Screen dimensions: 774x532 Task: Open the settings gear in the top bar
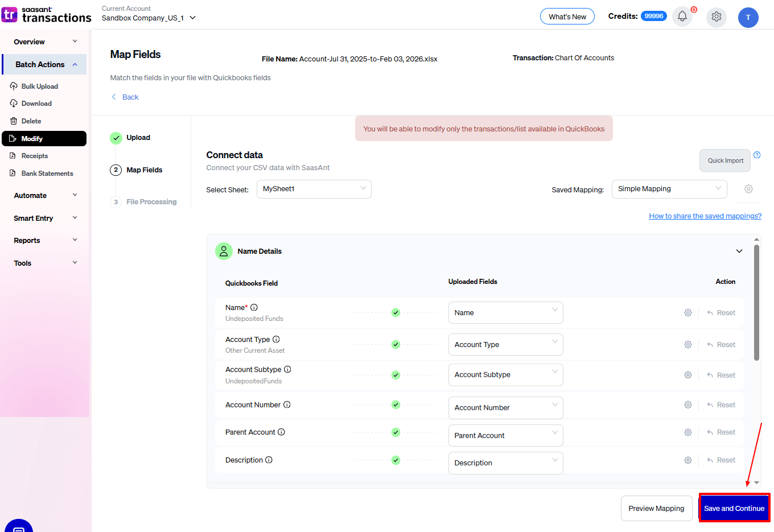[717, 17]
